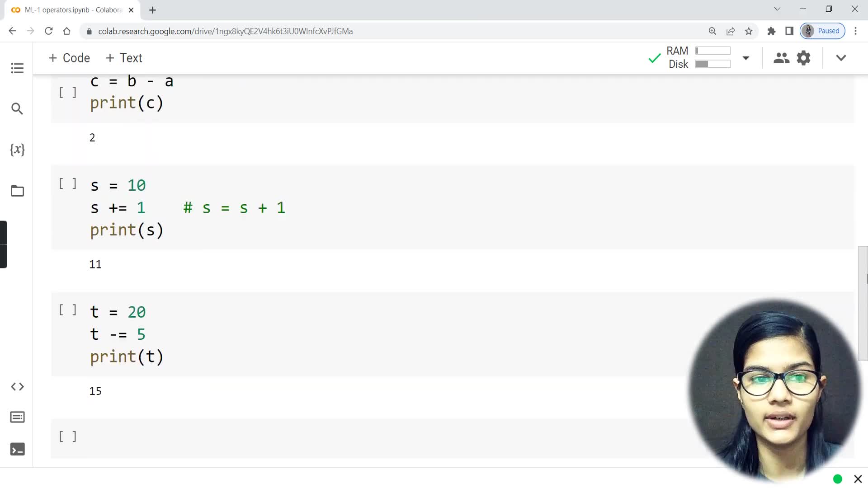Add a new Text cell
Viewport: 868px width, 488px height.
(x=124, y=58)
